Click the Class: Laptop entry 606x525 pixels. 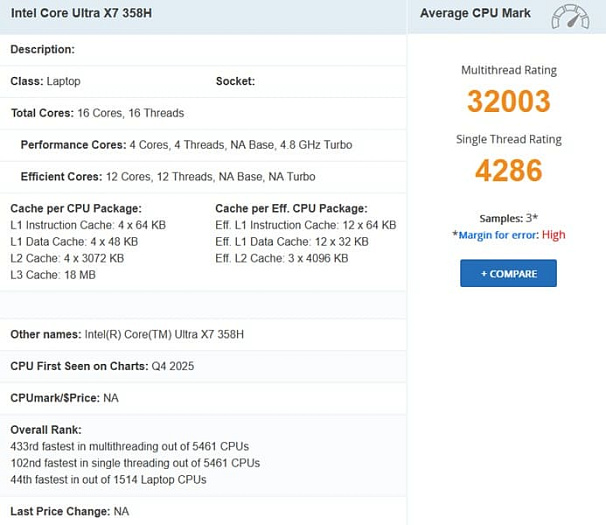[x=46, y=81]
